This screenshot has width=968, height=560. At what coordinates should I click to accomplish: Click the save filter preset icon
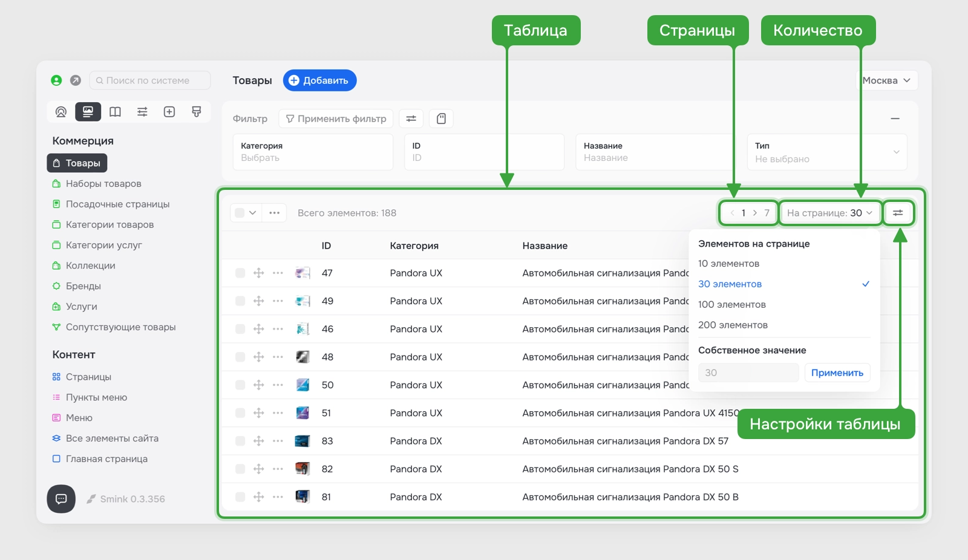pos(441,119)
